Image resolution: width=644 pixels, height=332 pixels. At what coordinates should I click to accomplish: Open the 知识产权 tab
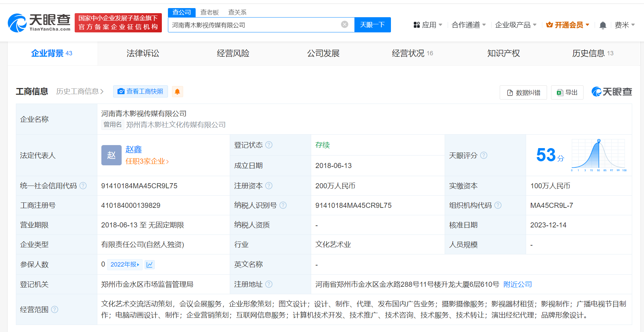[503, 53]
